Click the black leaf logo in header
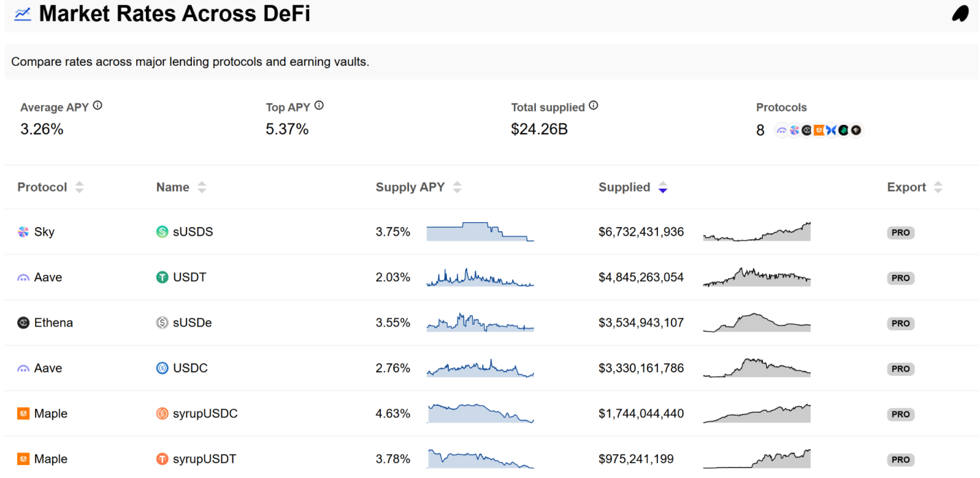The image size is (980, 478). [x=960, y=14]
